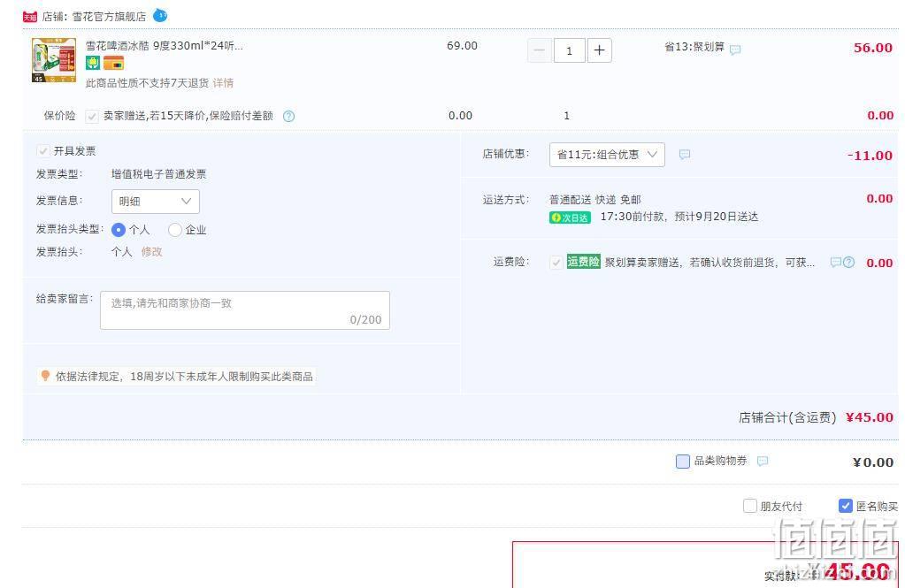Toggle the 运费险 checkbox

556,263
